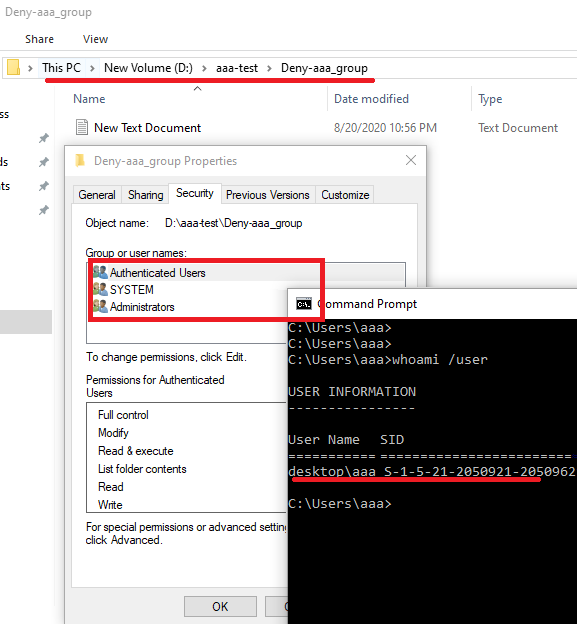Open the Share ribbon tab
Screen dimensions: 577x624
[x=39, y=39]
